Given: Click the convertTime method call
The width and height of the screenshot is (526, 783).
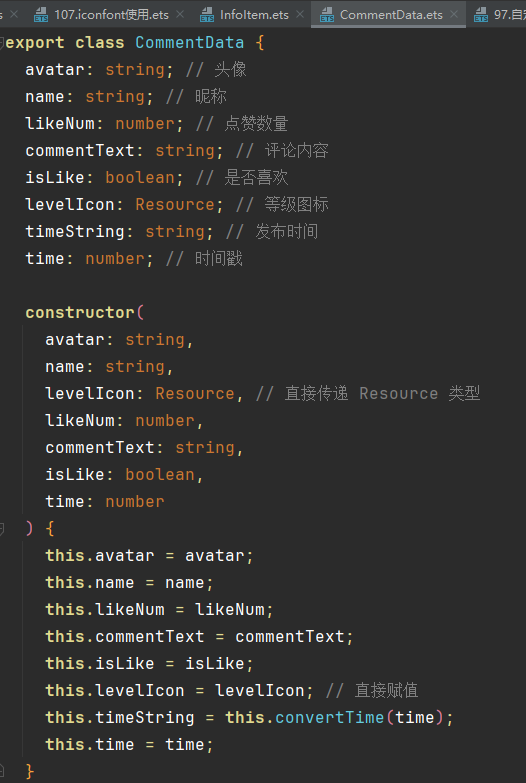Looking at the screenshot, I should (330, 718).
